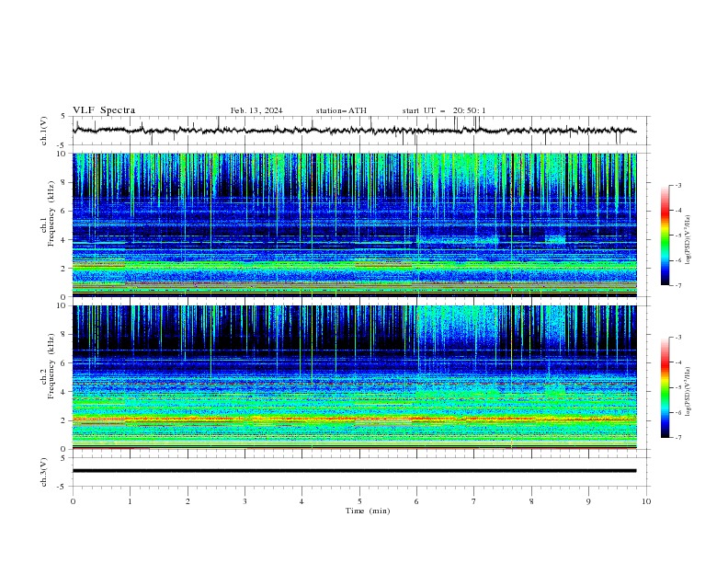
Task: Click the ch.1 spectrogram plot area
Action: tap(354, 224)
